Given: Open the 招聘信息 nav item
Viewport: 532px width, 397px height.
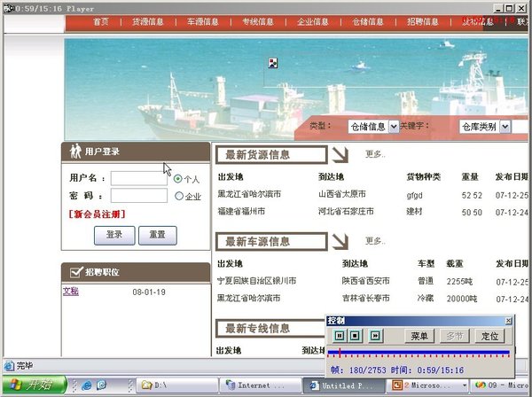Looking at the screenshot, I should pyautogui.click(x=423, y=21).
